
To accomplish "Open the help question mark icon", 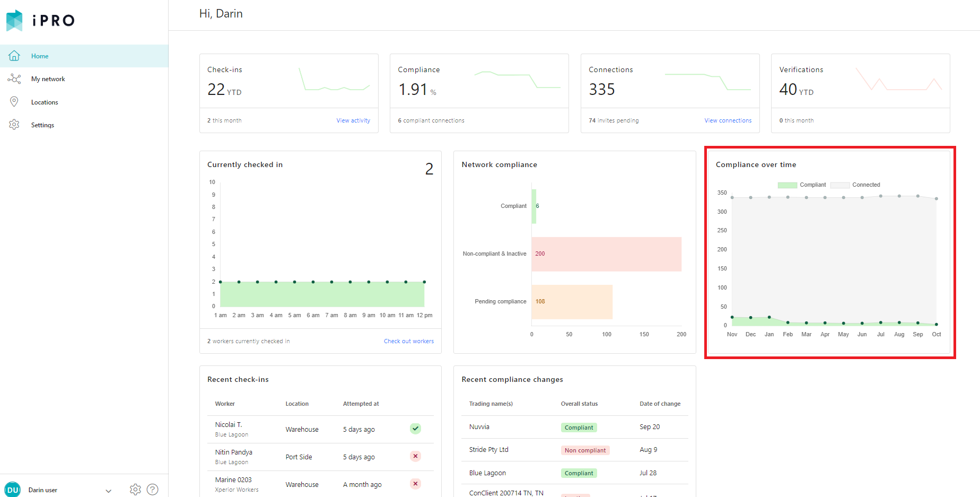I will [x=153, y=490].
